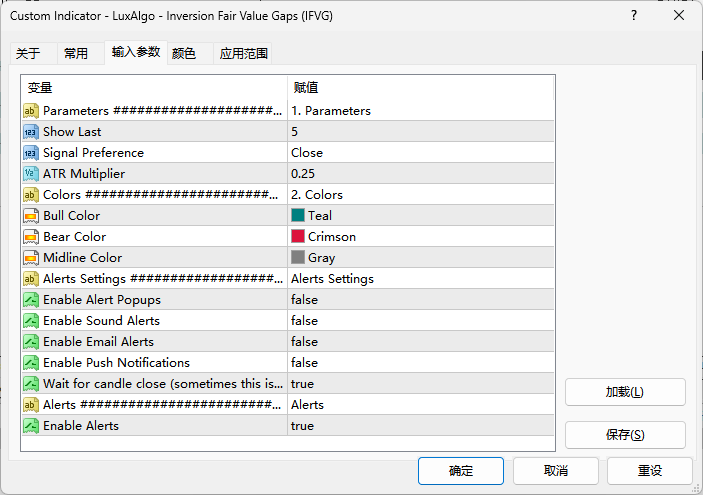Viewport: 703px width, 495px height.
Task: Select the 'Bull Color' variable name
Action: click(72, 216)
